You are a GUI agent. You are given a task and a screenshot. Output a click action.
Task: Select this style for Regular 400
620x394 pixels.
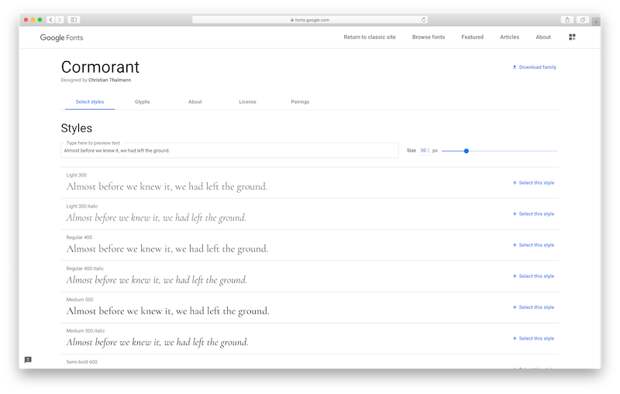click(x=533, y=245)
